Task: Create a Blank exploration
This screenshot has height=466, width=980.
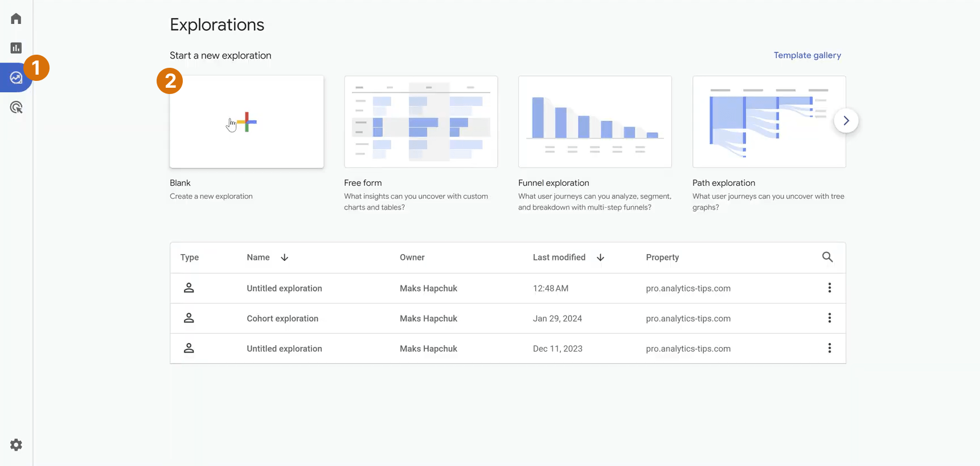Action: [x=247, y=122]
